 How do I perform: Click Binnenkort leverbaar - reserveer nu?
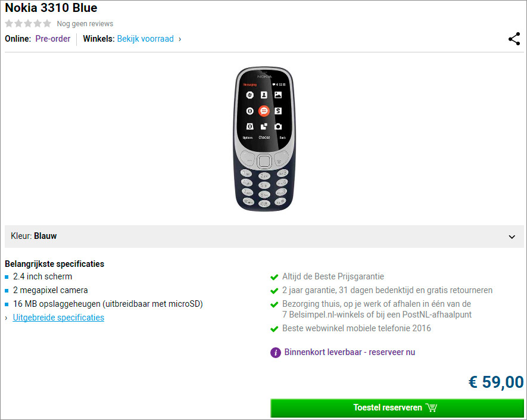pyautogui.click(x=350, y=352)
